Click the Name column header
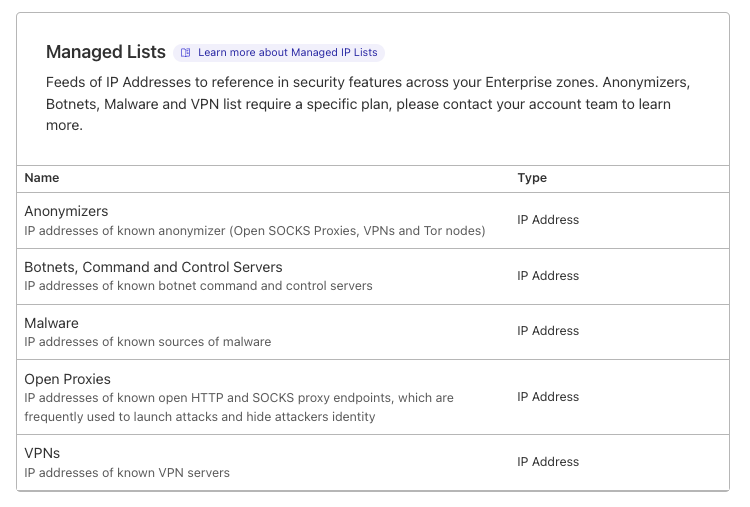Viewport: 750px width, 507px height. tap(42, 178)
